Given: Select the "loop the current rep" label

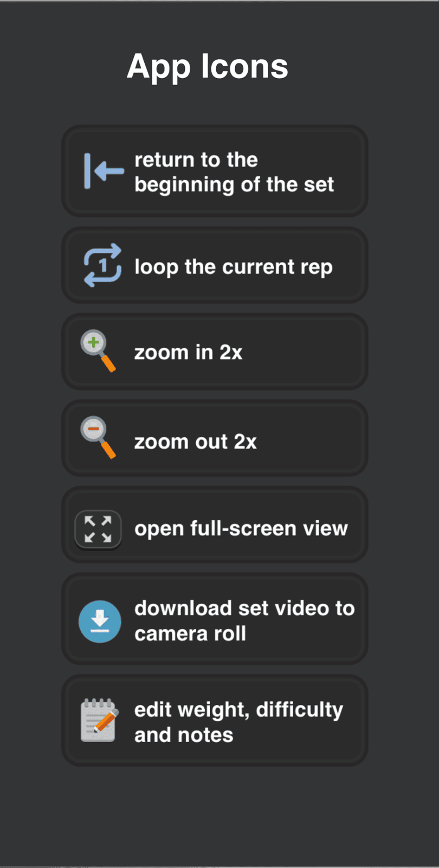Looking at the screenshot, I should (x=233, y=267).
